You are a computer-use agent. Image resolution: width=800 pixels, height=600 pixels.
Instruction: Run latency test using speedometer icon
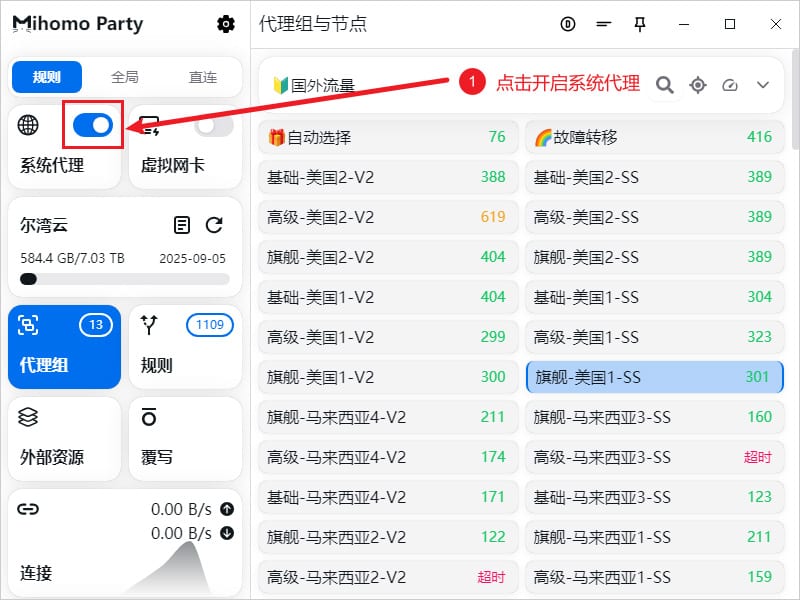[730, 85]
